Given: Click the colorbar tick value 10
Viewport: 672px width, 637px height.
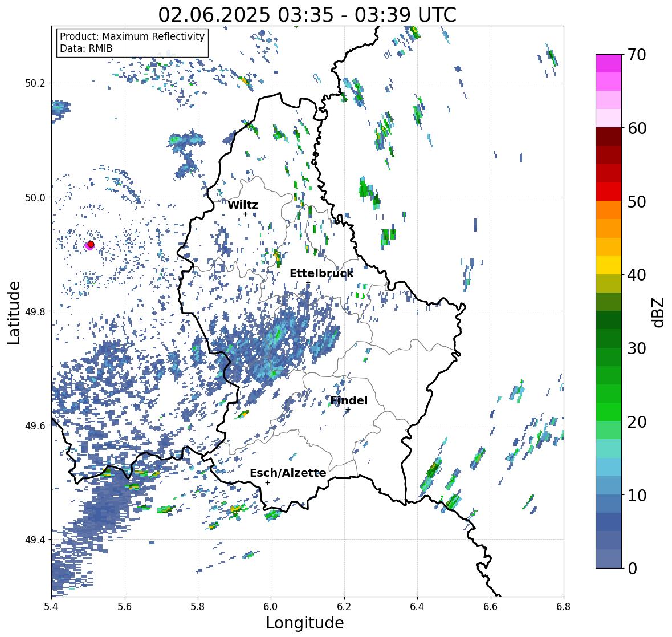Looking at the screenshot, I should click(x=637, y=496).
